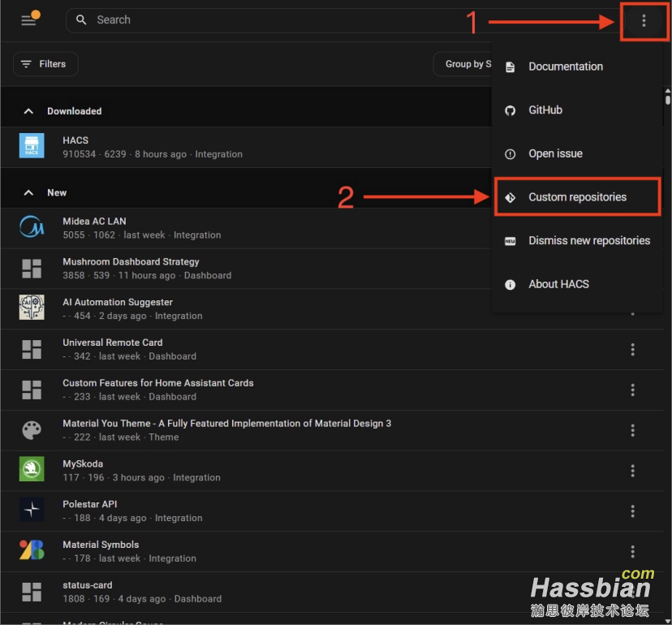Viewport: 672px width, 625px height.
Task: Open About HACS menu entry
Action: 577,284
